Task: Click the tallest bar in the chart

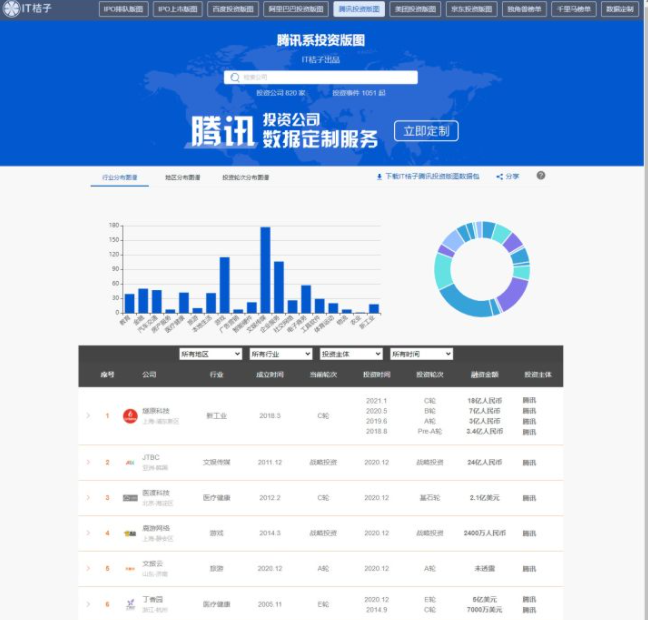Action: click(x=265, y=270)
